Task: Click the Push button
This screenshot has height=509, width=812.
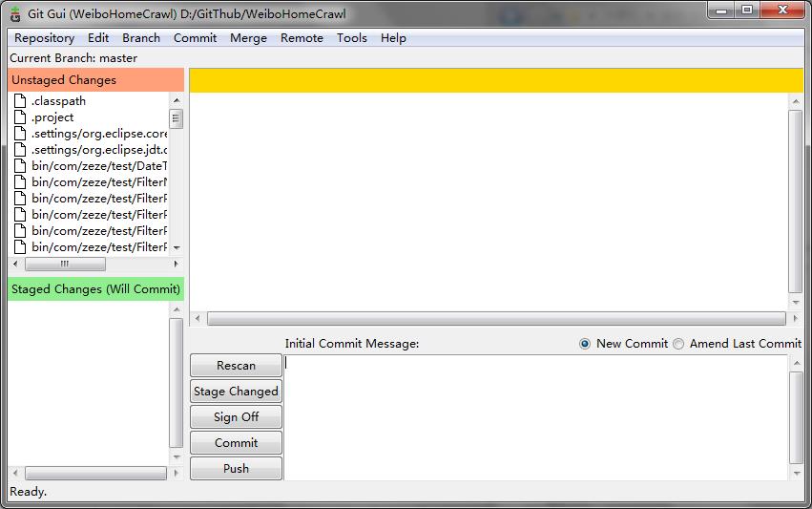Action: (x=236, y=469)
